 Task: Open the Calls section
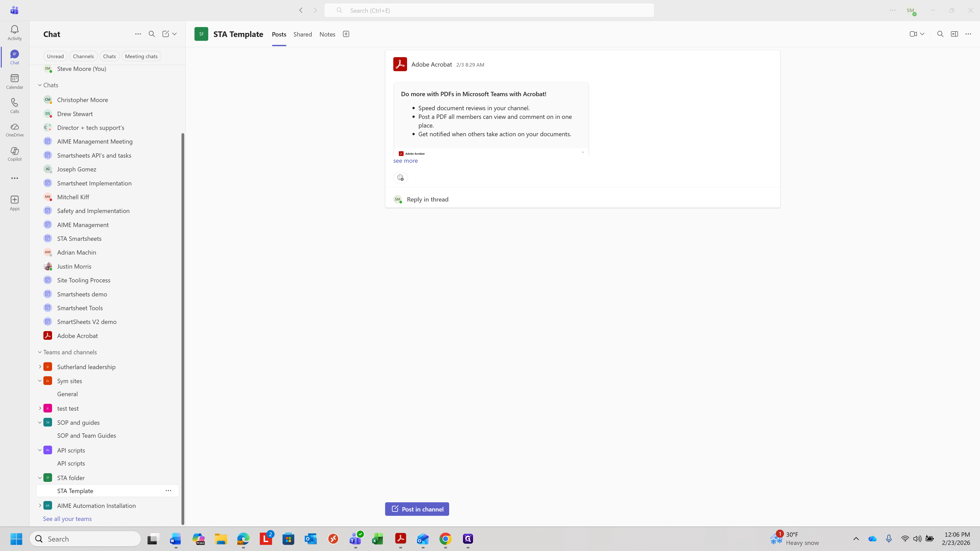(15, 105)
